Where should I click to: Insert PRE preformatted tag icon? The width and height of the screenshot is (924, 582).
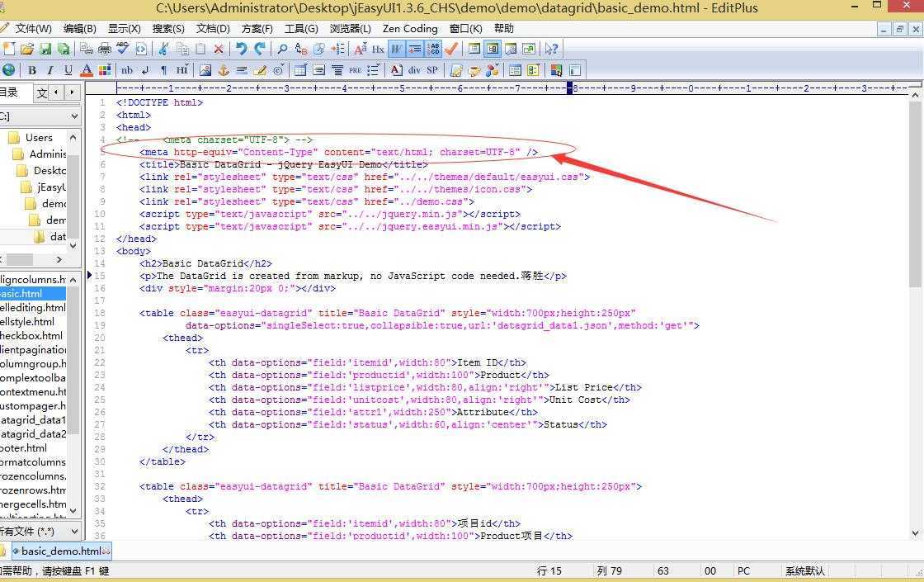(355, 70)
